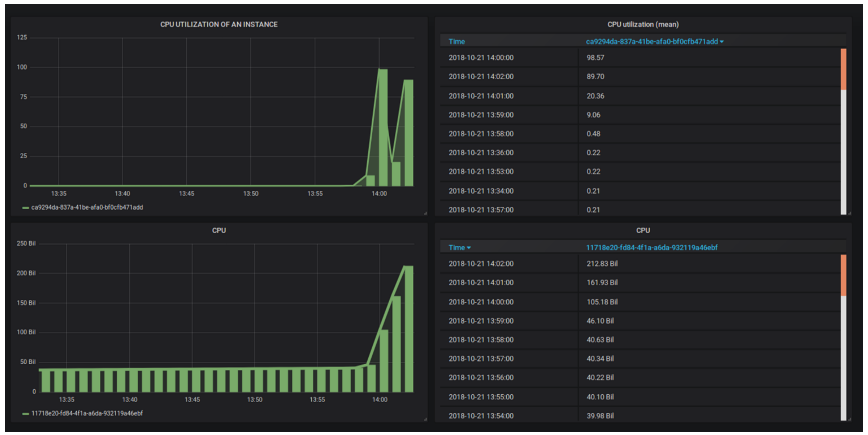
Task: Toggle the ca9294da-837a series legend label
Action: 87,207
